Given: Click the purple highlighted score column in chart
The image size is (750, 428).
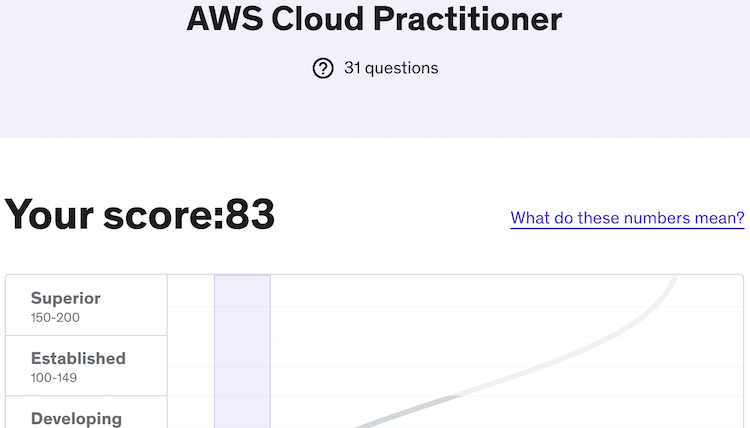Looking at the screenshot, I should 242,350.
